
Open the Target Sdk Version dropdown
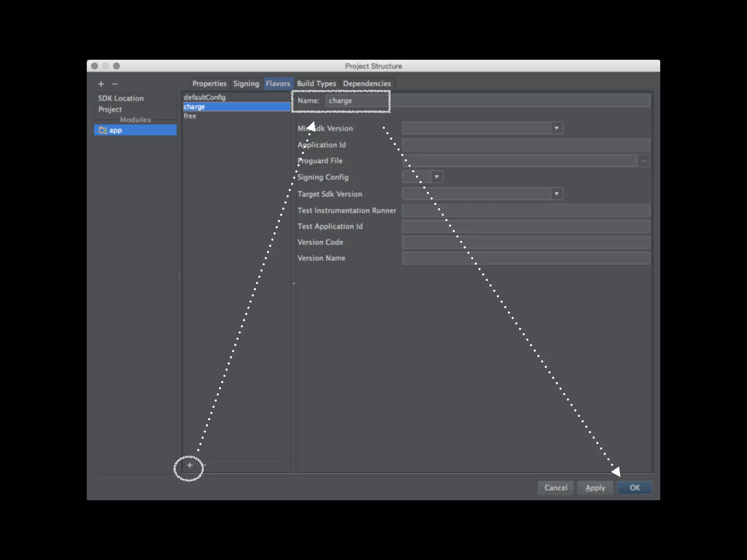[x=556, y=194]
